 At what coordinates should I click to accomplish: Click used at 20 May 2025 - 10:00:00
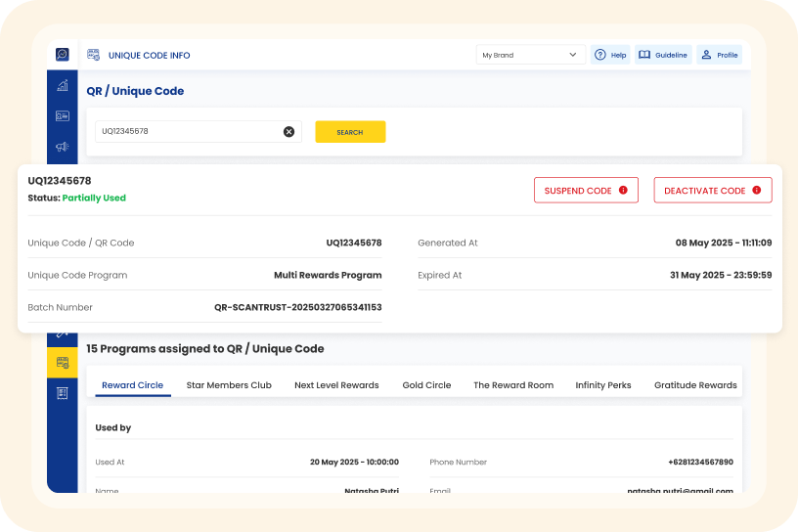coord(354,463)
